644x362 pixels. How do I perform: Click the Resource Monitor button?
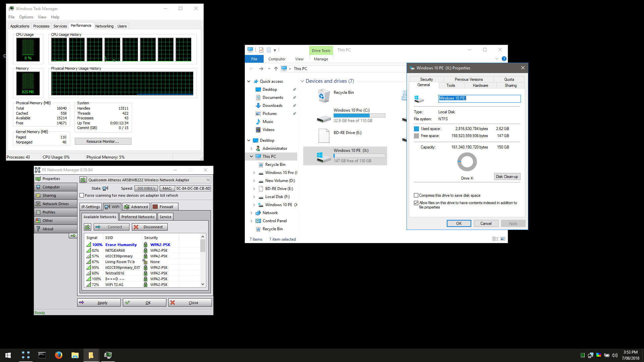coord(103,141)
